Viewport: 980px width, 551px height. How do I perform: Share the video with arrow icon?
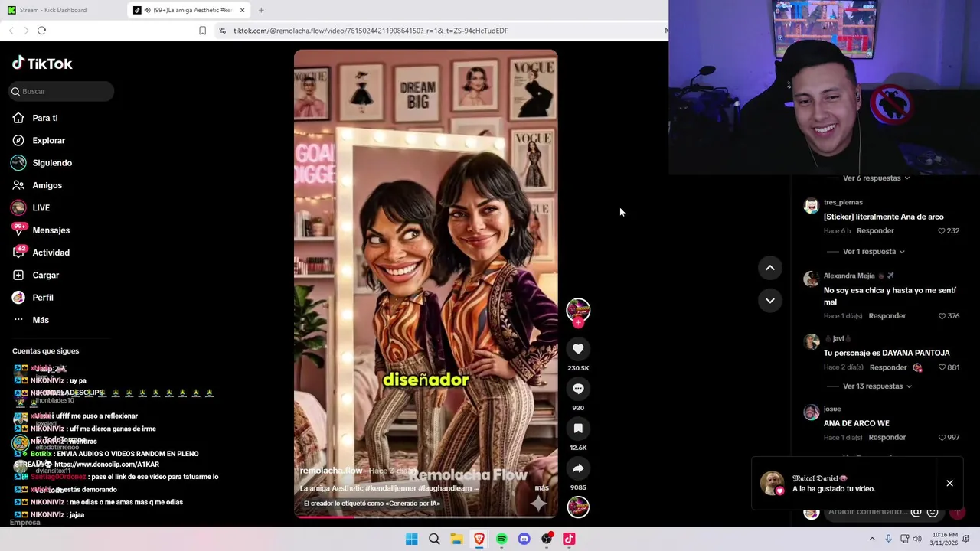coord(578,468)
